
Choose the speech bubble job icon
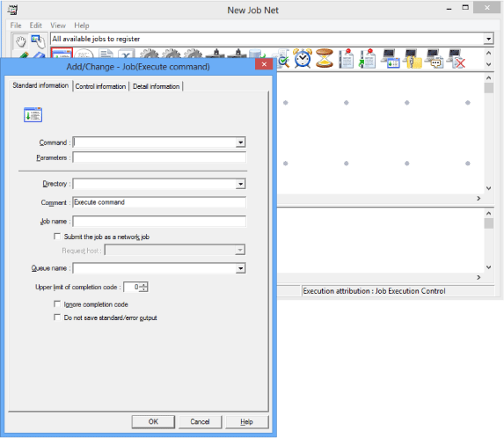(84, 54)
